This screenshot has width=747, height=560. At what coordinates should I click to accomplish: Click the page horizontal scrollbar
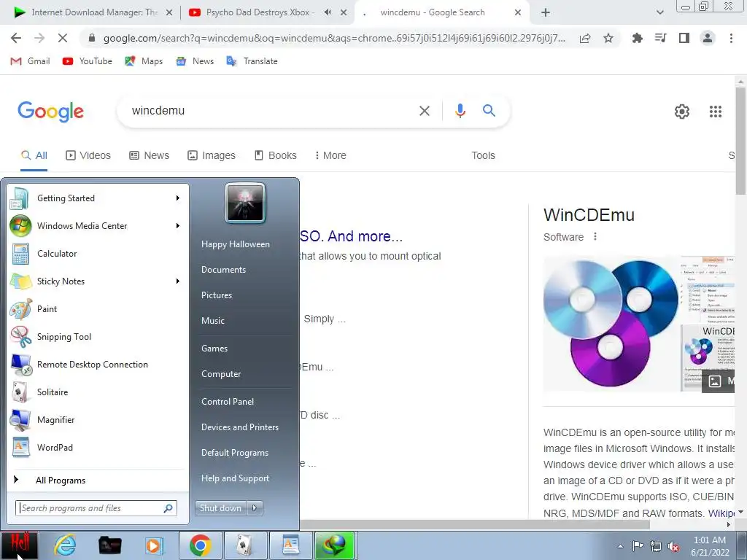coord(474,524)
